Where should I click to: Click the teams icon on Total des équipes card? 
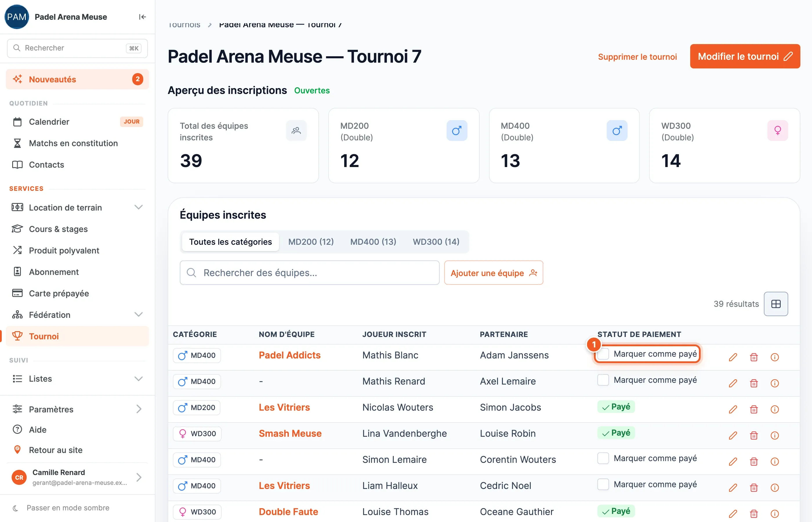(296, 130)
